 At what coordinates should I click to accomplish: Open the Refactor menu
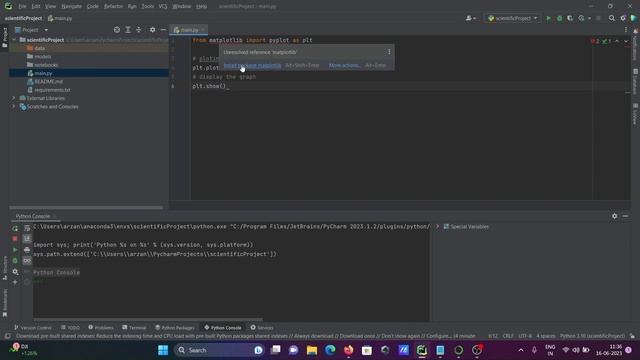113,7
